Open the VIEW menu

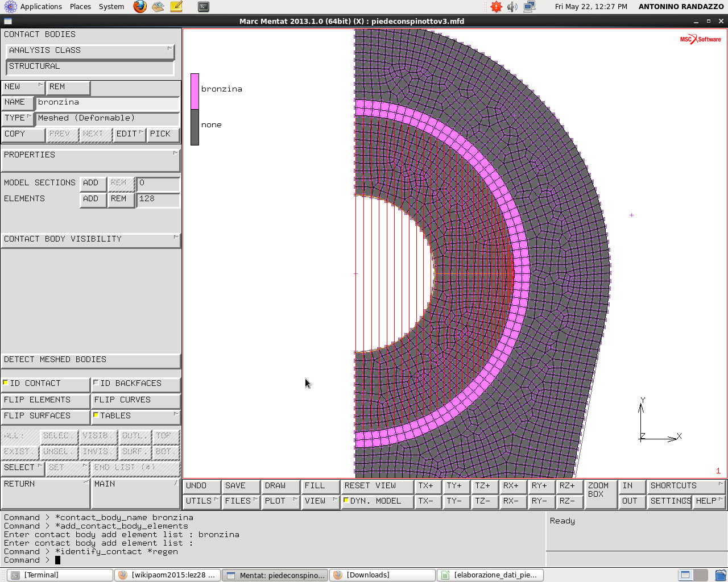pos(320,501)
